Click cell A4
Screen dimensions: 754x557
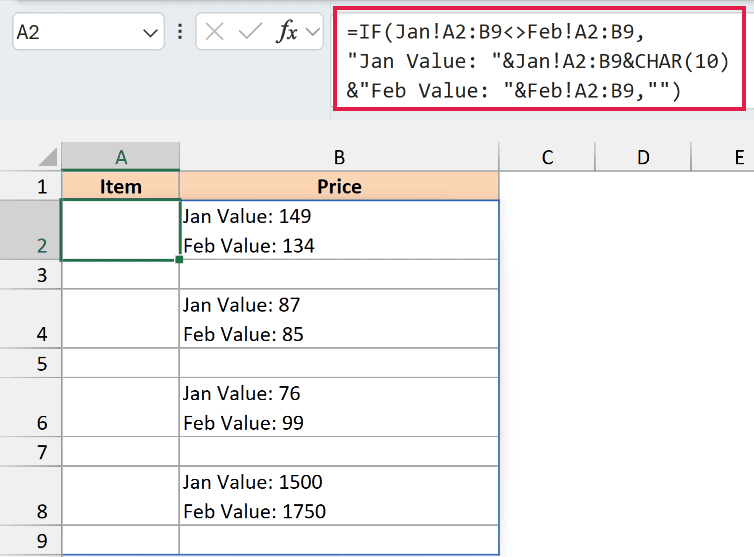pyautogui.click(x=121, y=319)
